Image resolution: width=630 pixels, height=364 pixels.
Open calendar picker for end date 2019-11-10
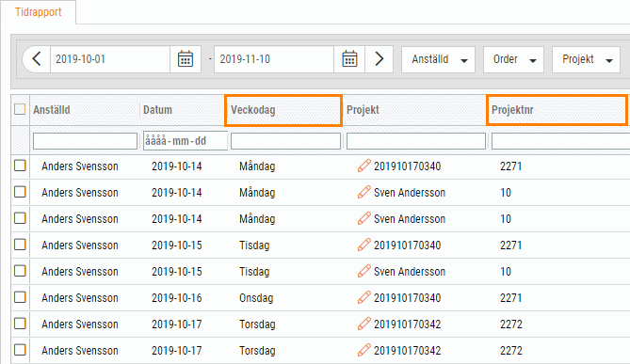click(x=349, y=59)
